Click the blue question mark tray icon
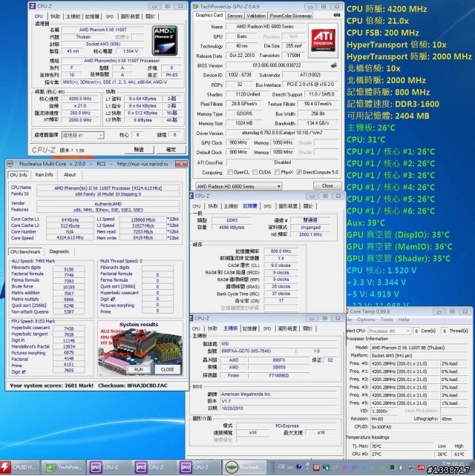475x476 pixels. (299, 467)
